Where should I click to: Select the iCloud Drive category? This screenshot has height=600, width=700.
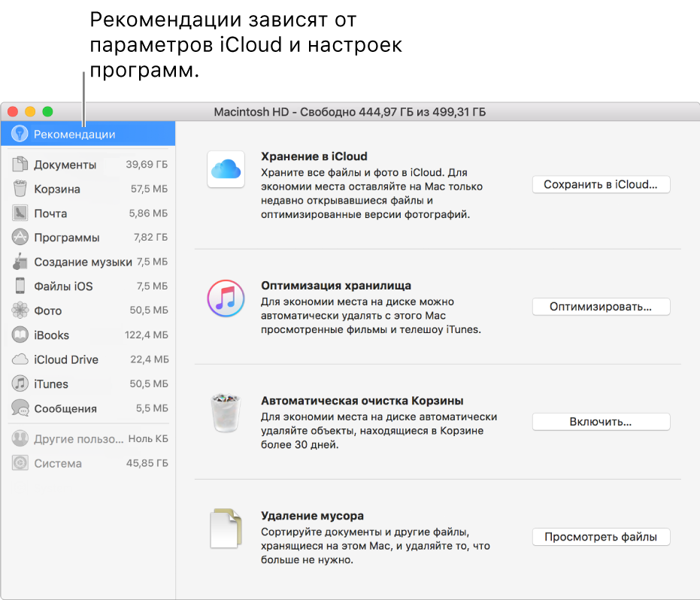coord(88,359)
